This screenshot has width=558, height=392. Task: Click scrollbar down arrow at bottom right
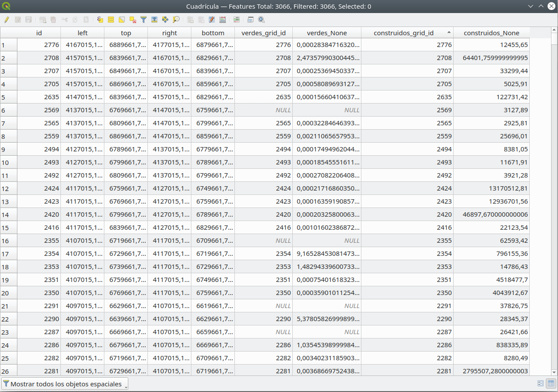point(554,372)
